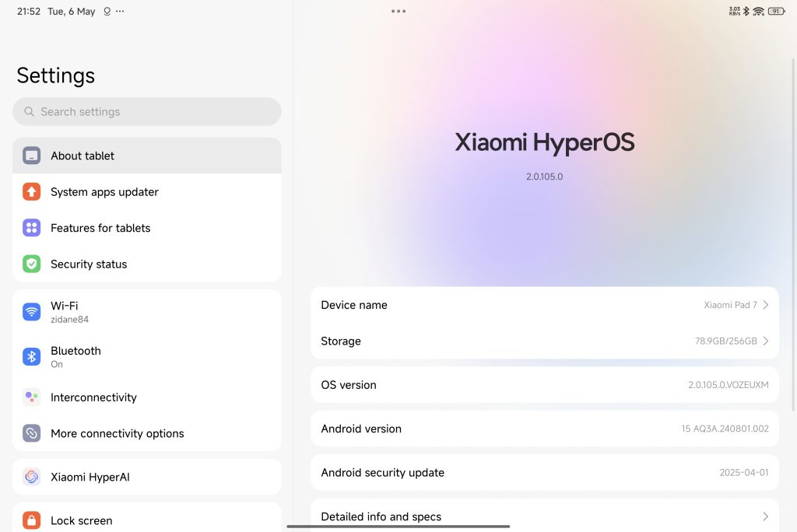Open the More connectivity options icon
This screenshot has width=797, height=532.
31,433
